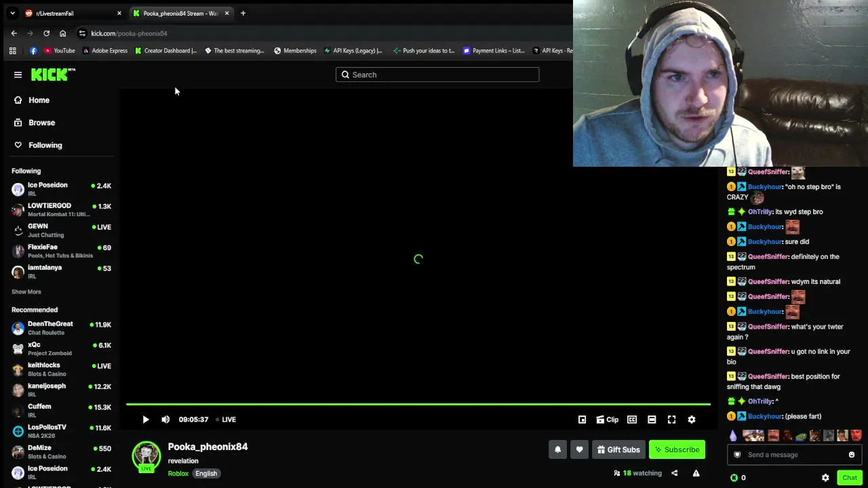Go back in browser history
The image size is (868, 488).
pyautogui.click(x=14, y=33)
